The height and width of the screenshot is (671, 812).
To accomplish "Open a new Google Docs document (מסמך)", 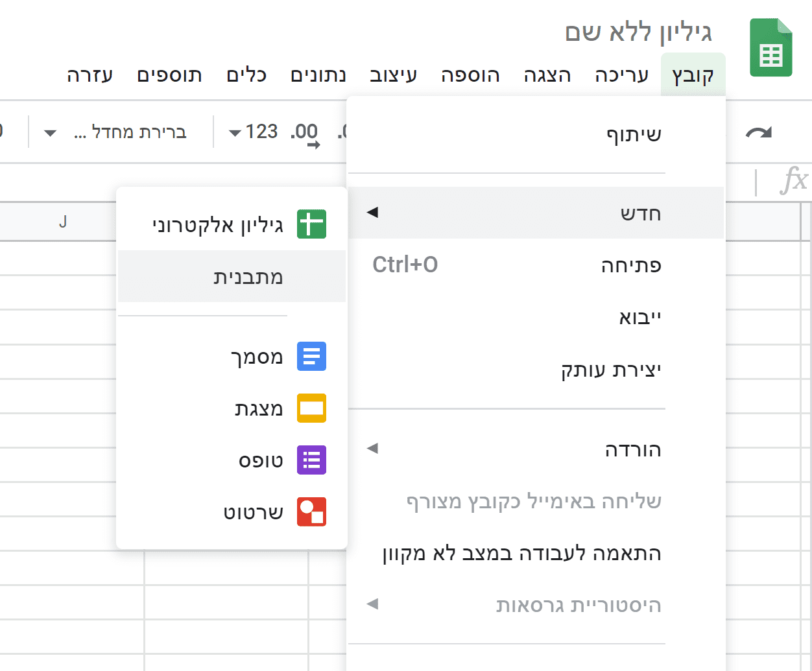I will (258, 357).
